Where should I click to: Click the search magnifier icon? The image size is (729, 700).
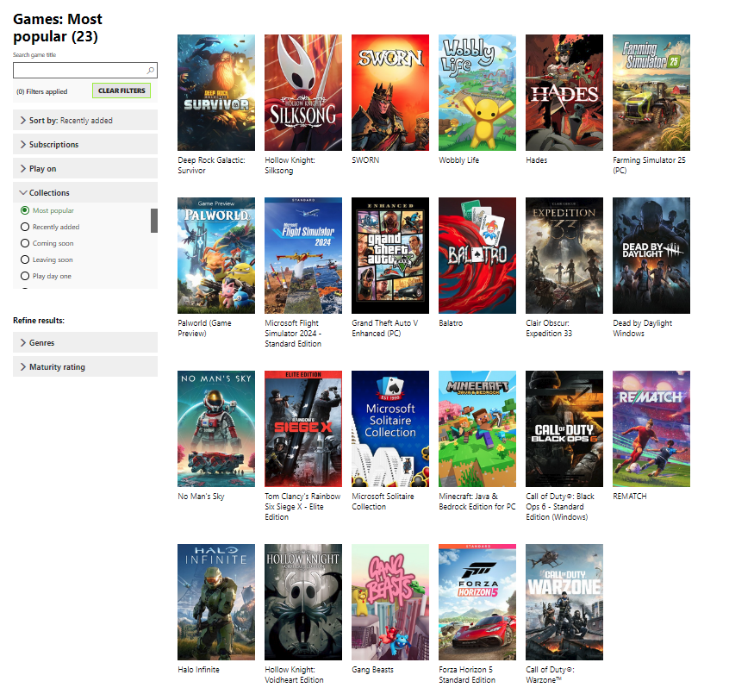pos(150,70)
